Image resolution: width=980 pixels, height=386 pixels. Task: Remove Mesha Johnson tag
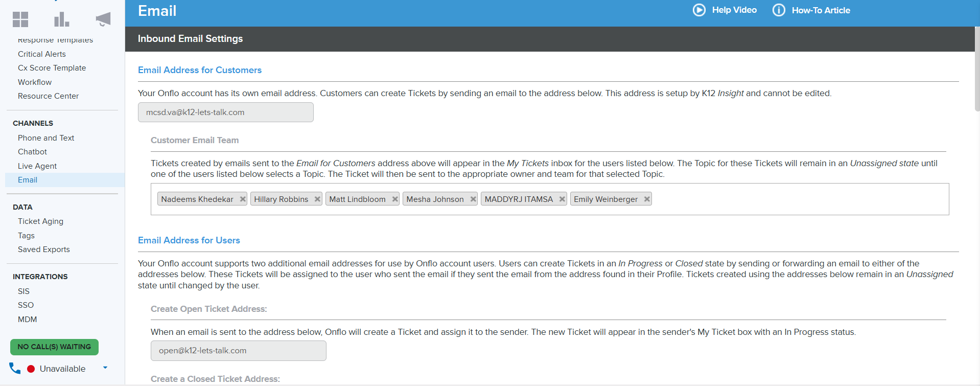click(x=473, y=199)
